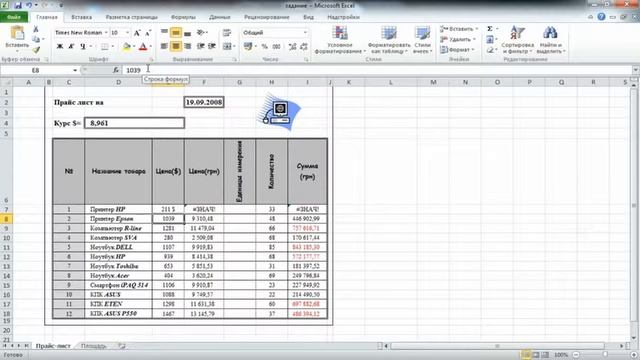Screen dimensions: 640x360
Task: Toggle Wrap Text button
Action: click(x=227, y=33)
